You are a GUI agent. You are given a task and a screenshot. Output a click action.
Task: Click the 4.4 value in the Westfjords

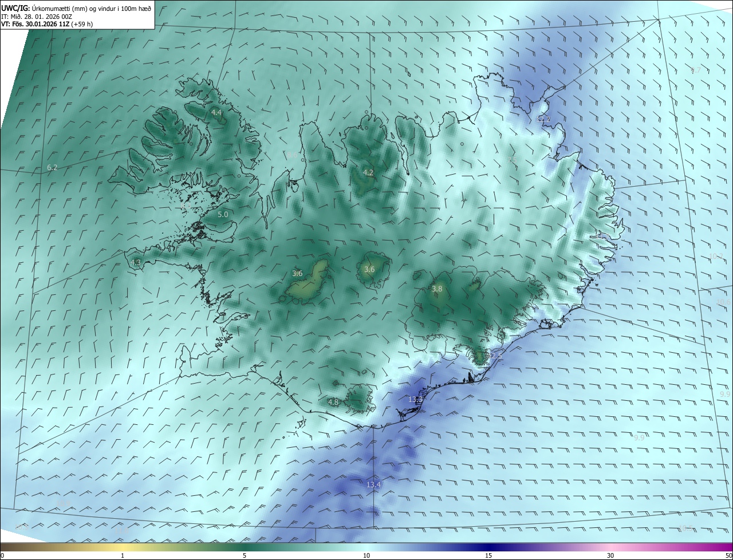pyautogui.click(x=216, y=113)
